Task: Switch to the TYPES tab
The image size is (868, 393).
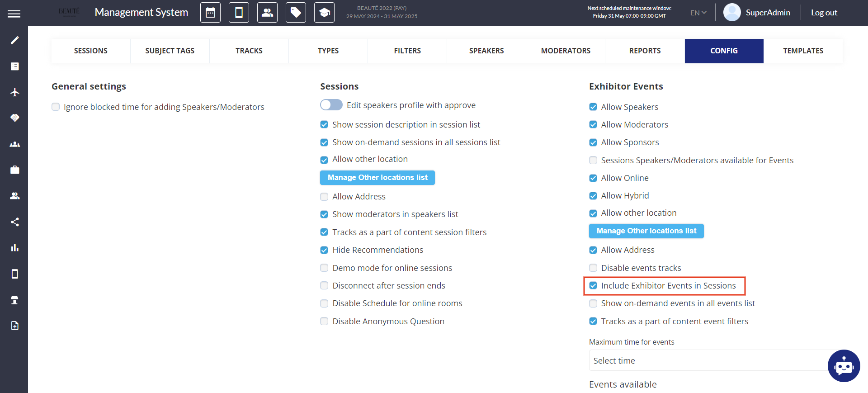Action: (328, 51)
